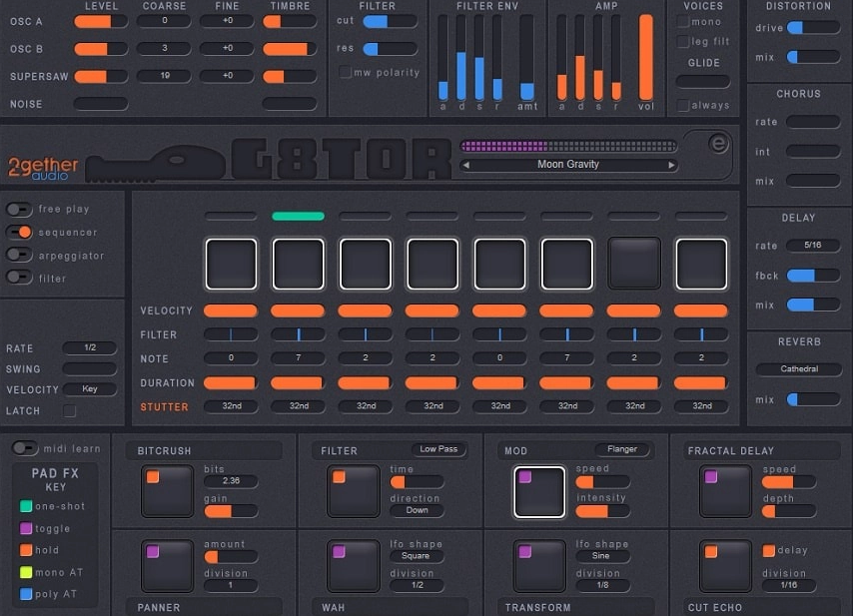Click the Moon Gravity preset name
This screenshot has height=616, width=853.
(567, 165)
